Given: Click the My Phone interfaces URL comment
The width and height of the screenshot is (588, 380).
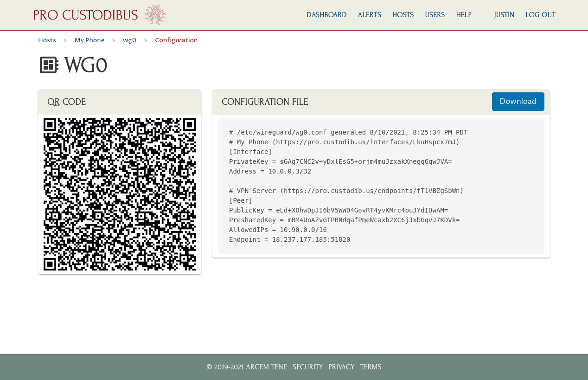Looking at the screenshot, I should pyautogui.click(x=345, y=142).
